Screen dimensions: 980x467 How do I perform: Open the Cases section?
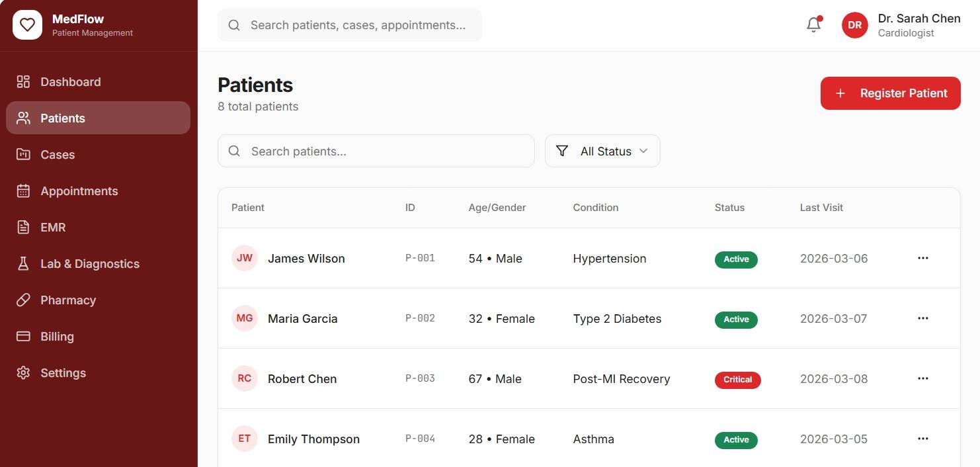tap(98, 155)
